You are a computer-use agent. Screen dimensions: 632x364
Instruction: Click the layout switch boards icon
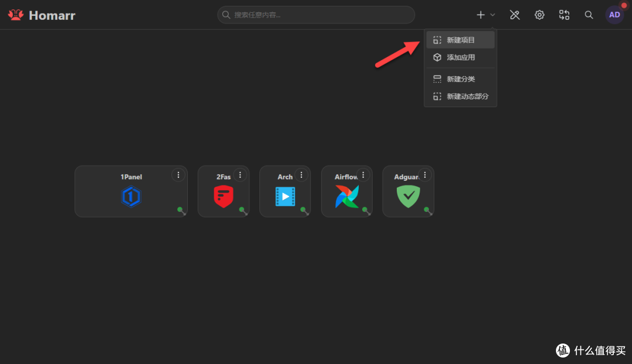point(564,15)
